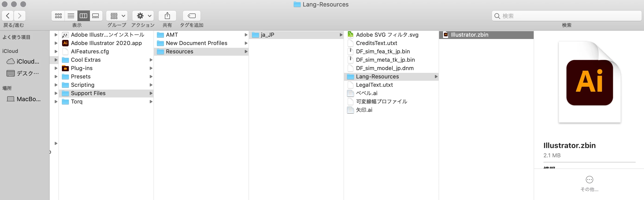Select Resources folder
The height and width of the screenshot is (200, 644).
click(201, 52)
